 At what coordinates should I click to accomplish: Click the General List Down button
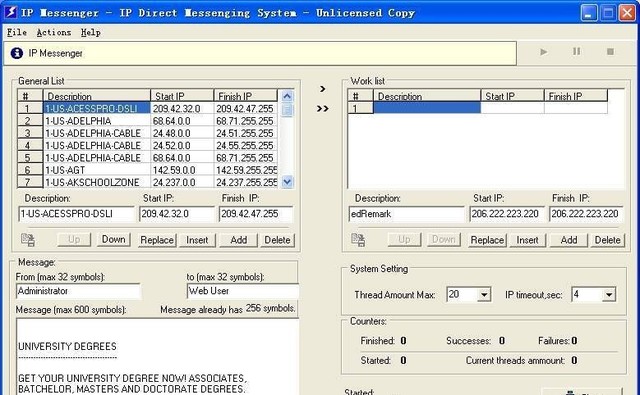[x=113, y=240]
